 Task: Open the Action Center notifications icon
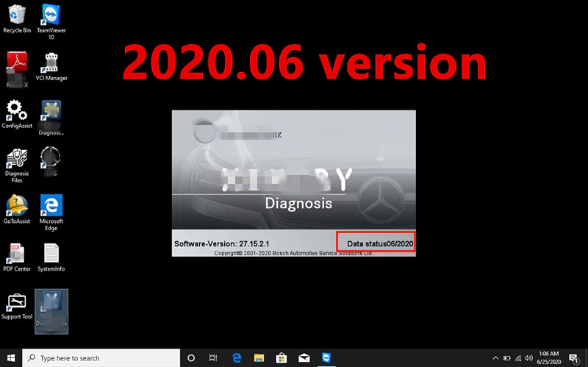(575, 358)
